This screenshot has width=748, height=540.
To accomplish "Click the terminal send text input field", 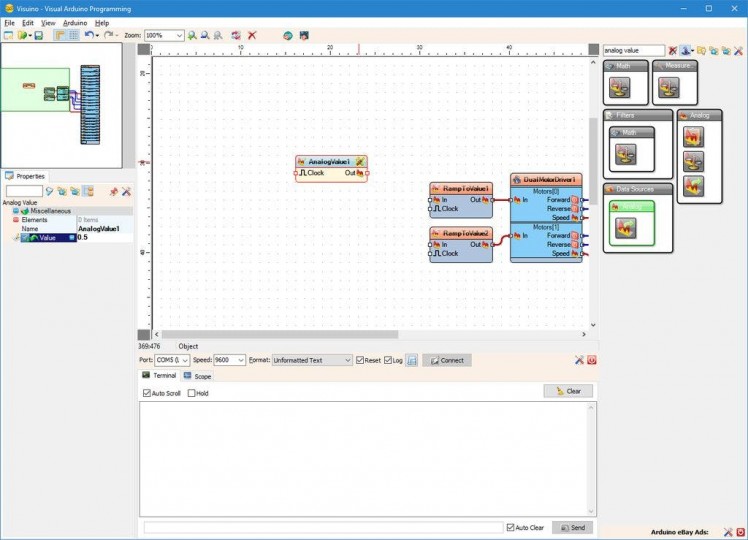I will (x=323, y=527).
